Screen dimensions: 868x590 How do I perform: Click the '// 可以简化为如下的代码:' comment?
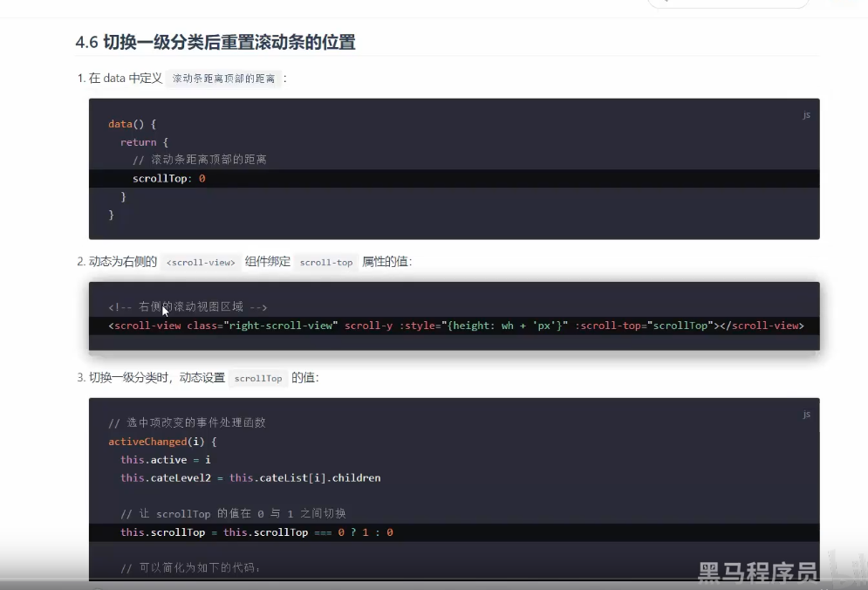tap(190, 568)
